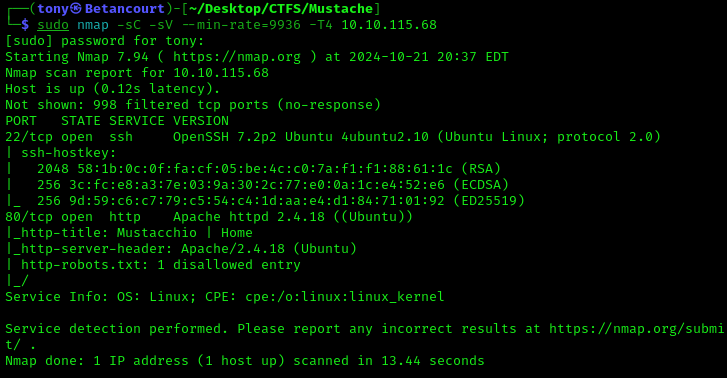Click the PORT STATE SERVICE VERSION header row
727x378 pixels.
(x=117, y=121)
